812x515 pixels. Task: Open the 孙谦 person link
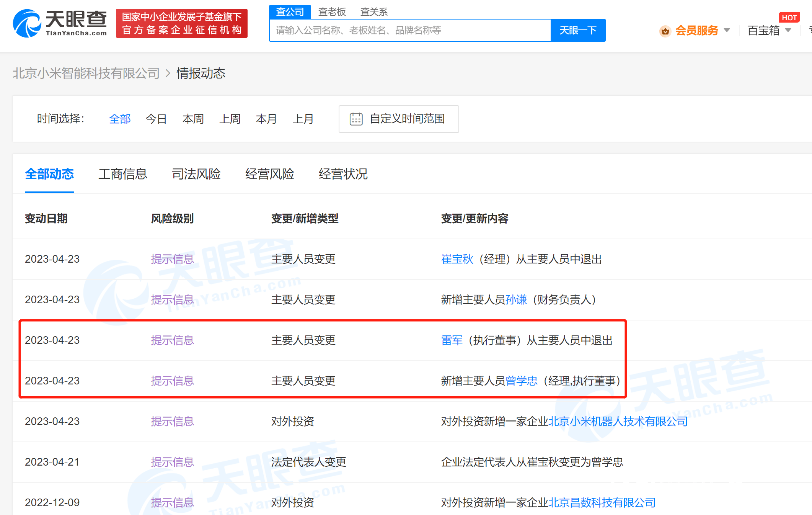click(516, 300)
